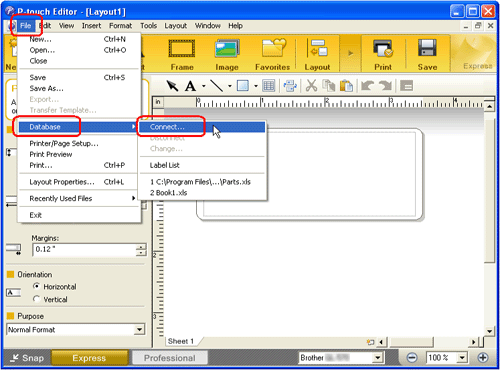Open the Purpose Normal Format dropdown
The height and width of the screenshot is (370, 500).
click(x=139, y=330)
